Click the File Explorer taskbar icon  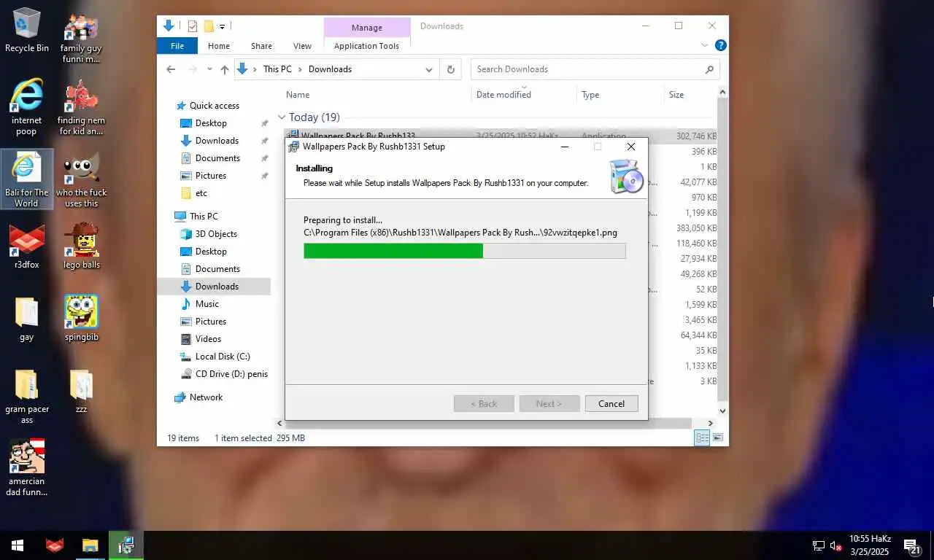(90, 545)
